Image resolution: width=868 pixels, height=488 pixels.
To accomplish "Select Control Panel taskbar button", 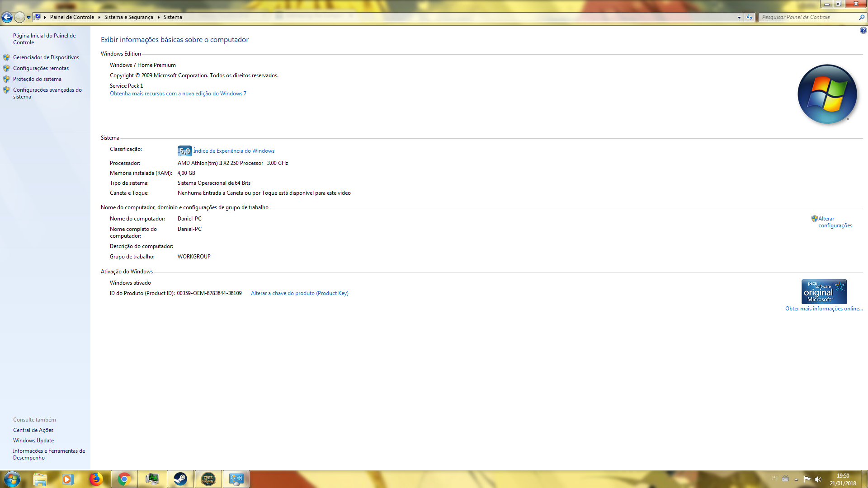I will point(236,479).
